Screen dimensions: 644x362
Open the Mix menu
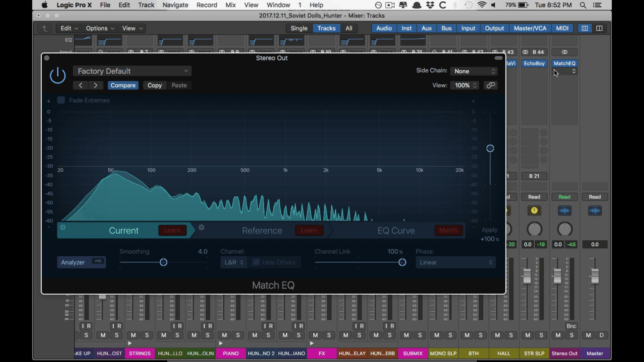(230, 5)
